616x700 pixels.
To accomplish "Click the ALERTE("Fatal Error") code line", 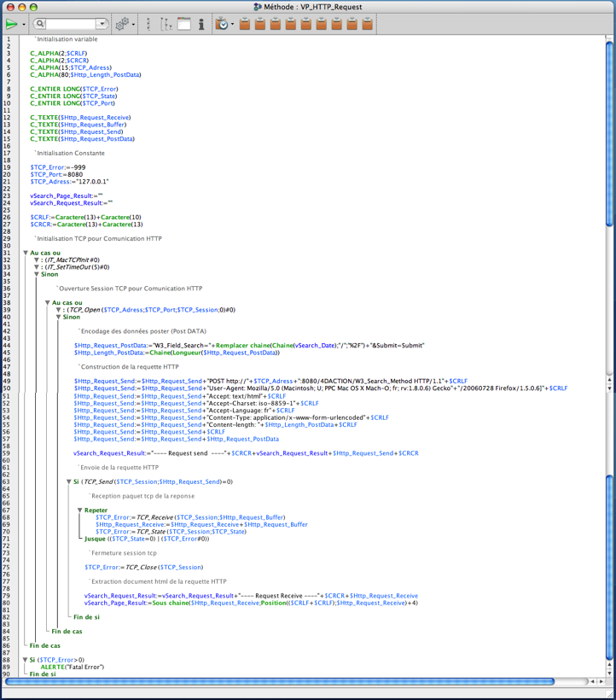I will click(x=69, y=667).
